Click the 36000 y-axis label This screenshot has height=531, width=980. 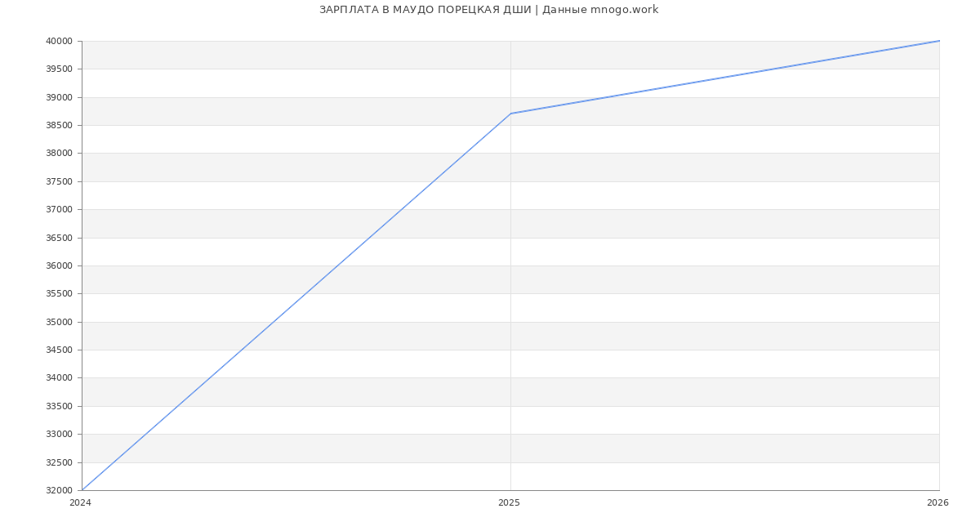(x=60, y=266)
